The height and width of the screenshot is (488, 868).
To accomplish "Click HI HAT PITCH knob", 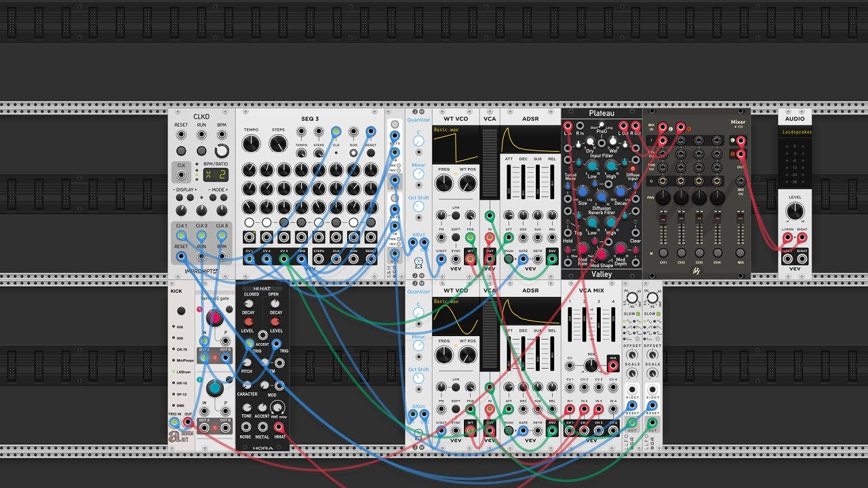I will pos(248,364).
